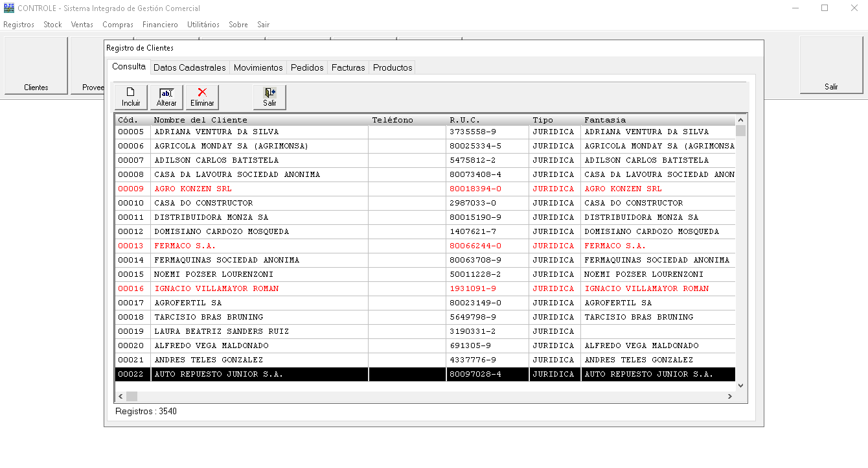Click the Alterar edit icon
The width and height of the screenshot is (868, 468).
coord(166,93)
